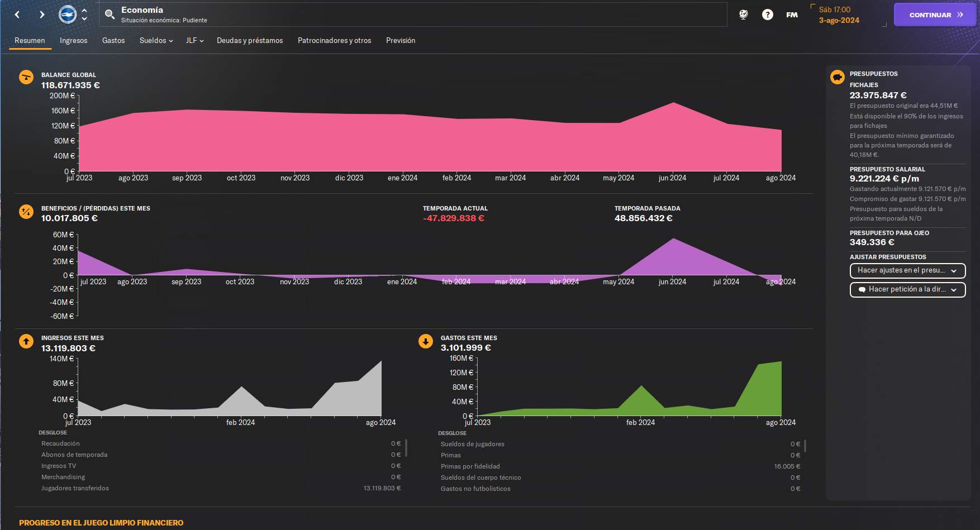The image size is (980, 530).
Task: Open the Brighton club badge menu
Action: pyautogui.click(x=68, y=15)
